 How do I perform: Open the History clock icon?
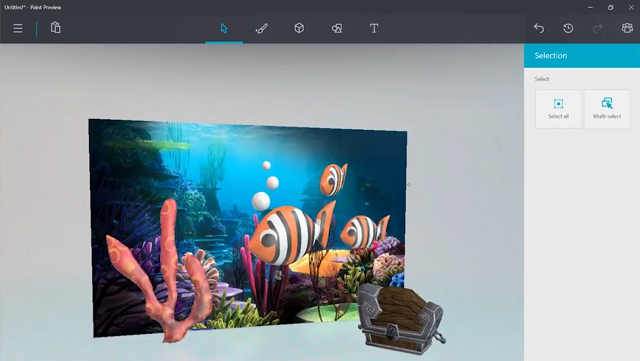tap(568, 28)
